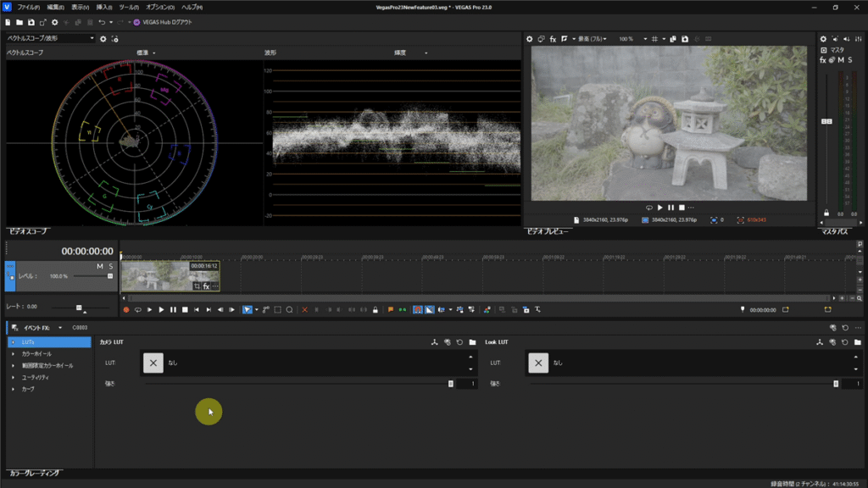This screenshot has width=868, height=488.
Task: Open the オプション menu
Action: pyautogui.click(x=159, y=7)
